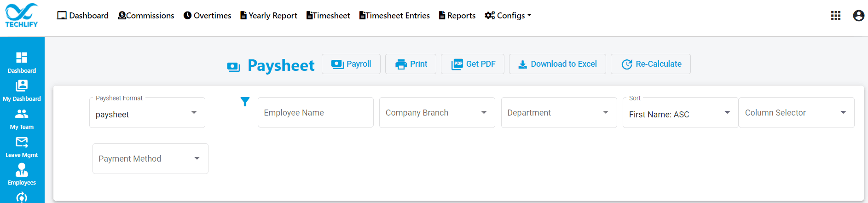Click the blue filter funnel icon
Viewport: 868px width, 203px height.
pos(245,102)
